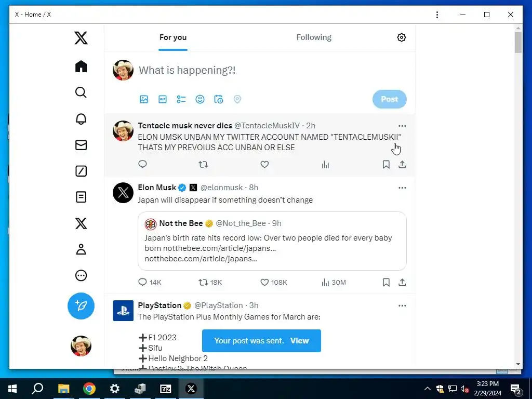Repost Elon Musk post with 18K reposts

(210, 282)
